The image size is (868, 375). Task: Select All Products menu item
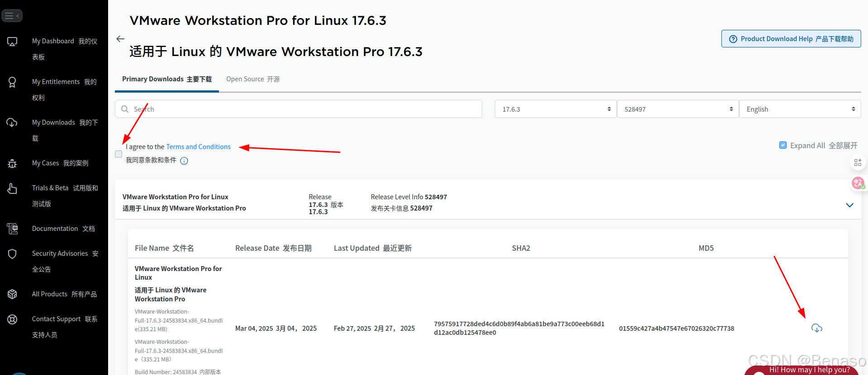[64, 294]
